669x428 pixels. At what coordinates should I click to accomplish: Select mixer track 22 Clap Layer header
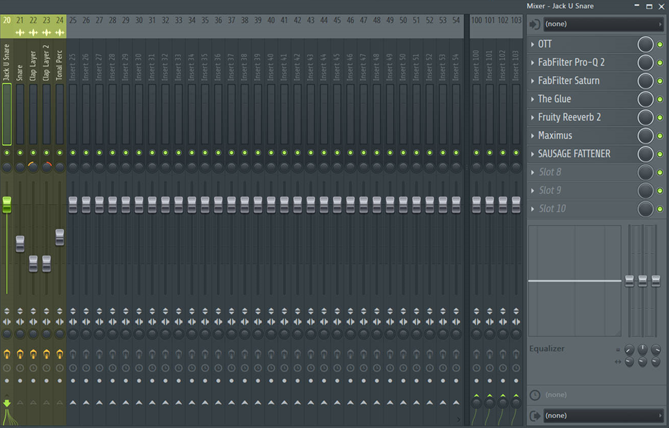(x=33, y=26)
